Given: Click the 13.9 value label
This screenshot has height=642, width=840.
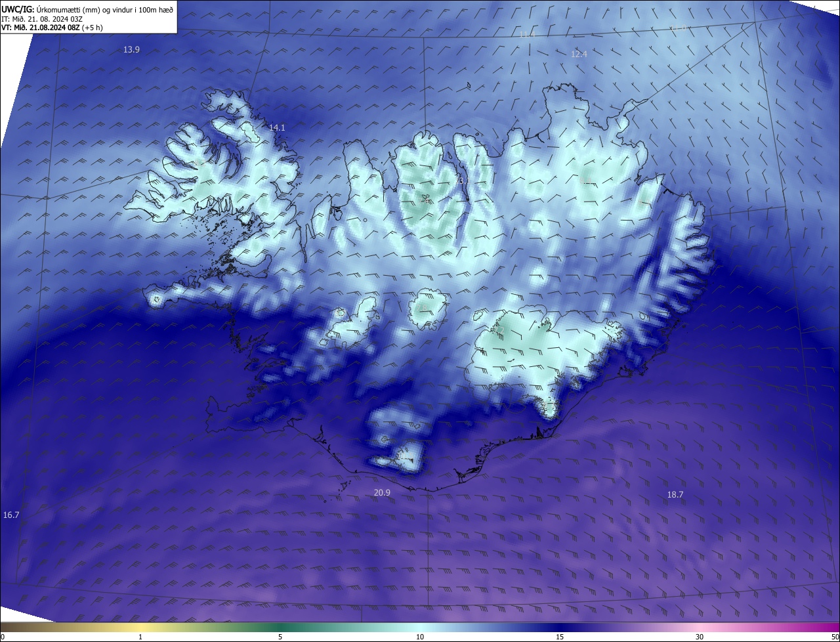Looking at the screenshot, I should coord(131,50).
